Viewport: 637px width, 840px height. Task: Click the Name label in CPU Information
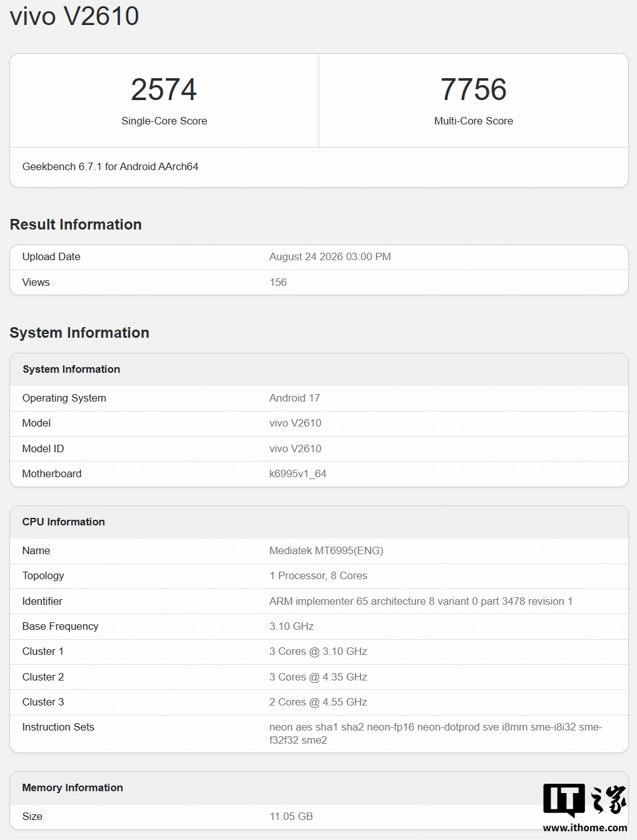[x=36, y=550]
